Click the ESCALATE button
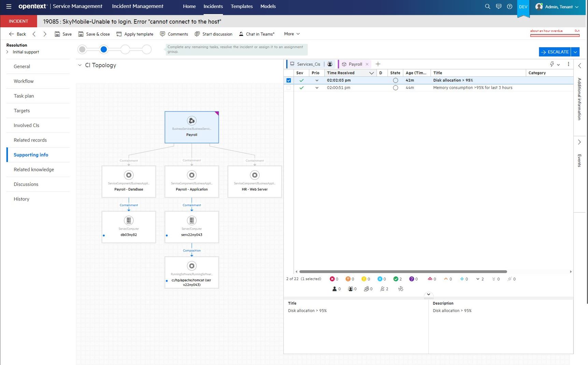This screenshot has width=588, height=365. [555, 52]
